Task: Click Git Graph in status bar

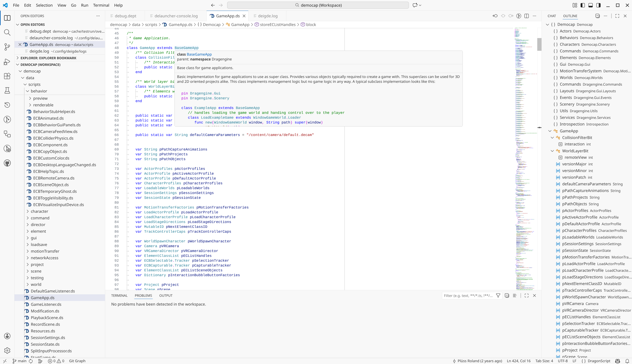Action: (77, 361)
